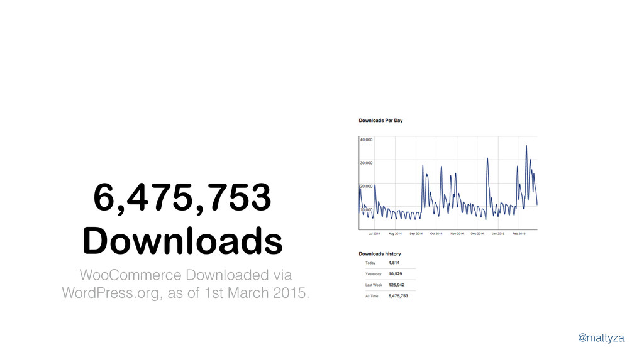
Task: Click the 'Feb 2015' x-axis label
Action: tap(519, 234)
